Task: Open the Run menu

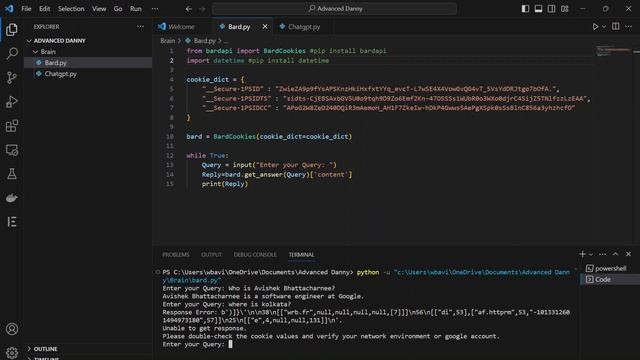Action: click(x=136, y=9)
